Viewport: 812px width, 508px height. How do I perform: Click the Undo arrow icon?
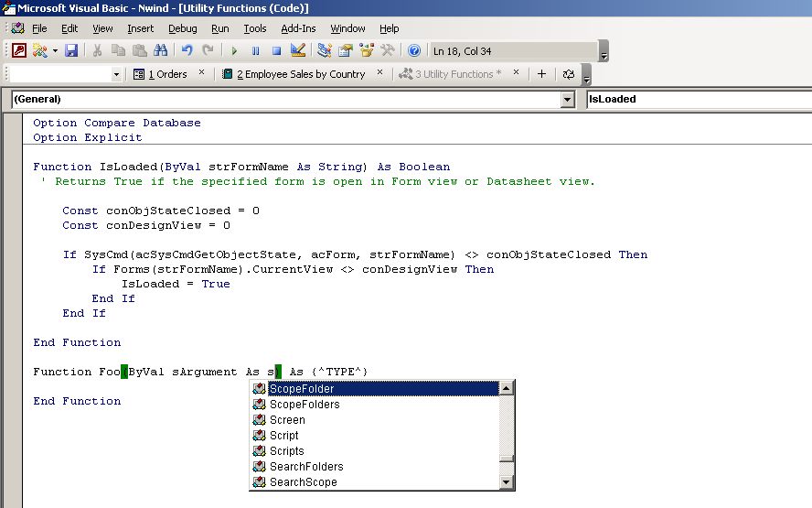click(x=187, y=50)
